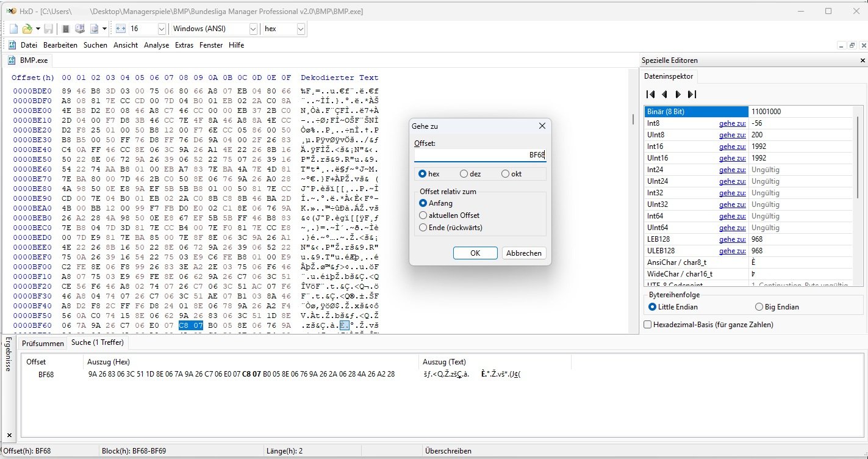
Task: Choose Big Endian byte order
Action: tap(759, 307)
